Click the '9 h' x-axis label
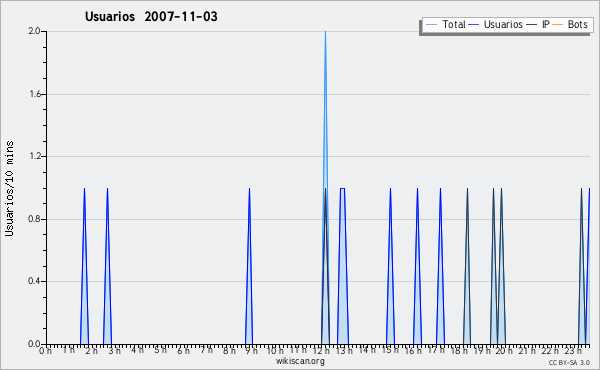 click(x=251, y=351)
